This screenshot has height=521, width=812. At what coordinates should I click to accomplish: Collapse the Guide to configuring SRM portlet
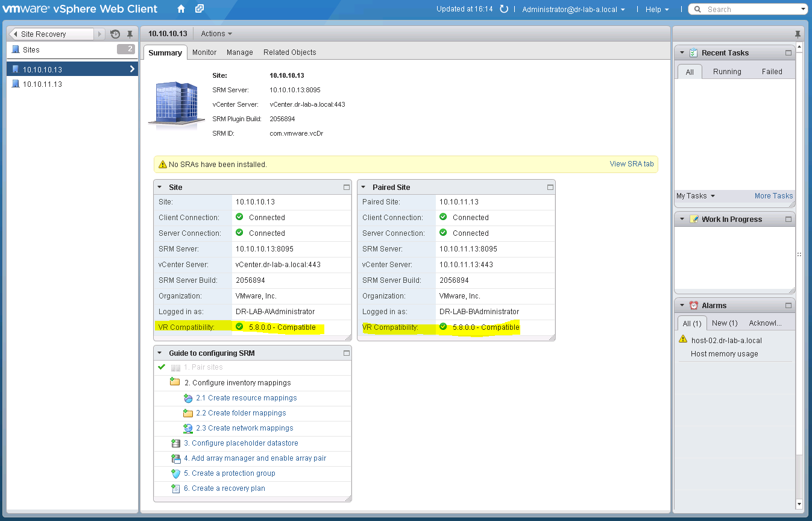pos(160,353)
